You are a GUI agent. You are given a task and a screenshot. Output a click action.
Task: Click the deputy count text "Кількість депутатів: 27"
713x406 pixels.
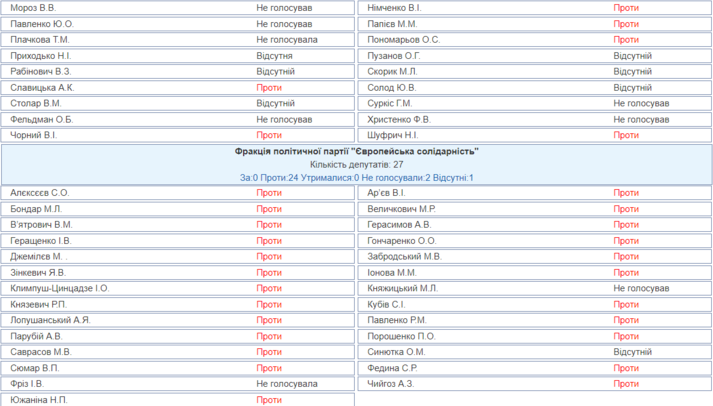point(356,164)
